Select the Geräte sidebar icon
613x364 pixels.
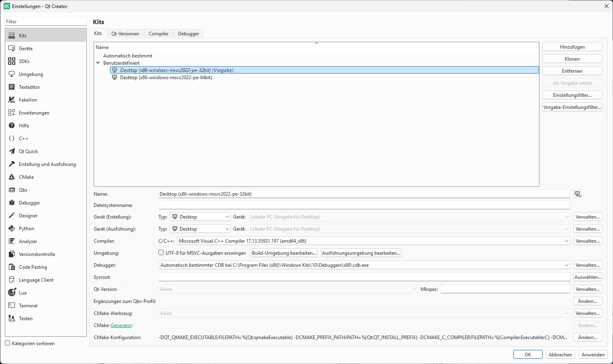click(x=12, y=48)
